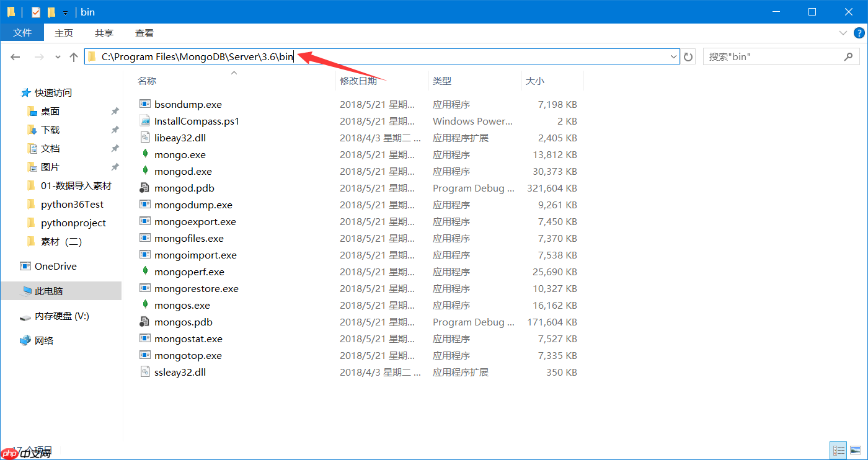Screen dimensions: 868x460
Task: Navigate up to parent folder with up arrow
Action: tap(73, 56)
